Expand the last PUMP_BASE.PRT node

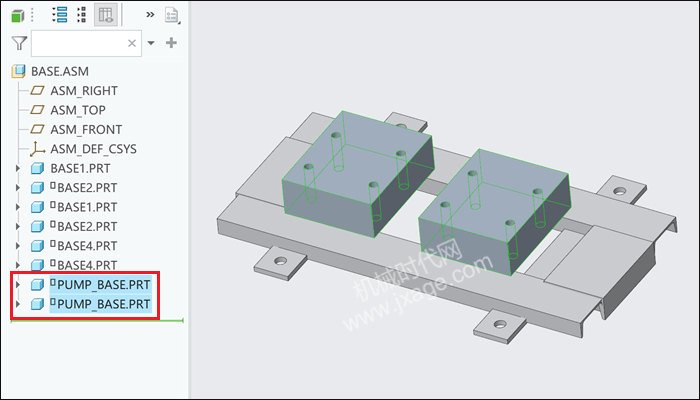(18, 304)
